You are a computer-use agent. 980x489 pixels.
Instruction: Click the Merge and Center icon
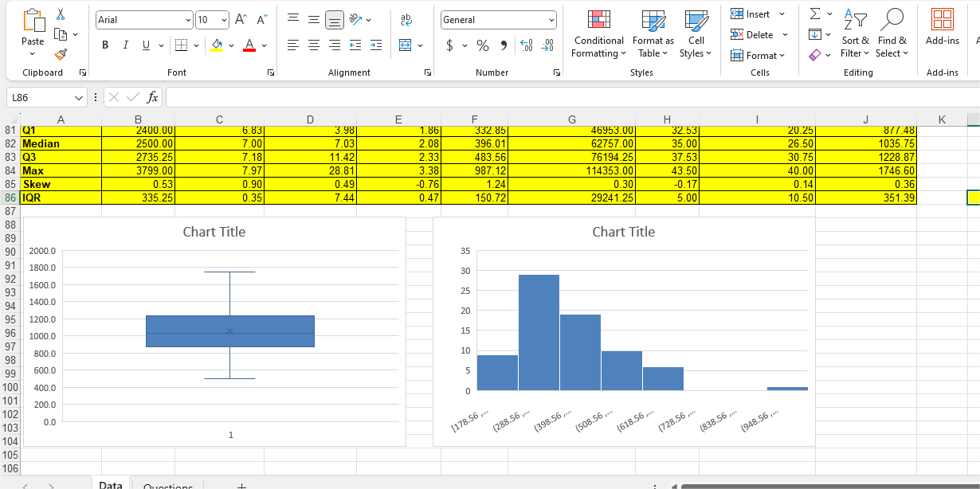tap(405, 45)
